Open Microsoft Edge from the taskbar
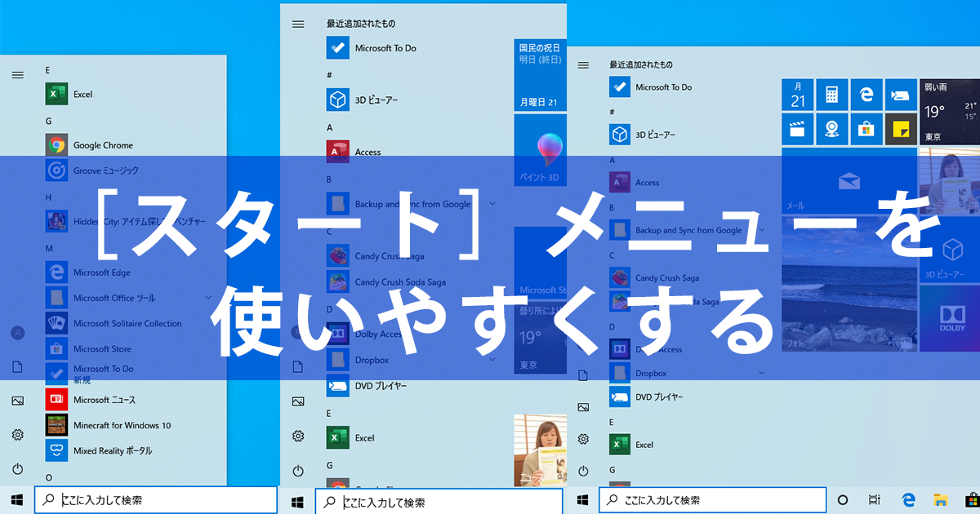980x514 pixels. (x=907, y=499)
